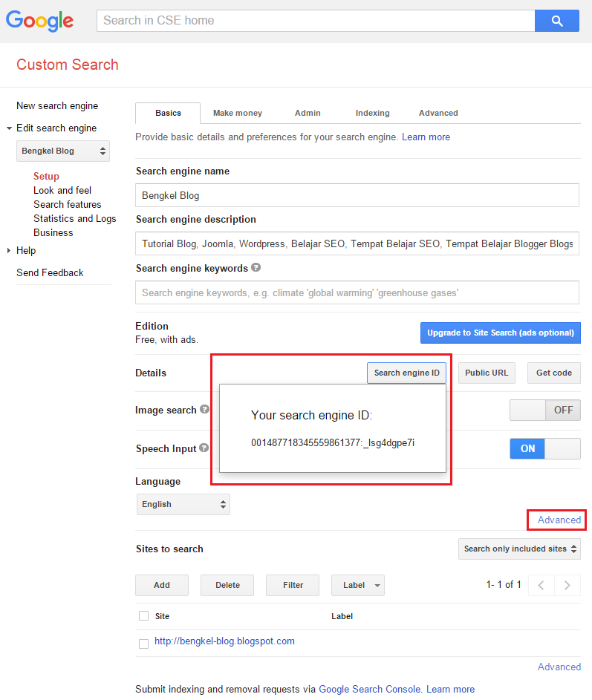Check the bengkel-blog.blogspot.com row checkbox
The width and height of the screenshot is (592, 700).
pos(143,644)
